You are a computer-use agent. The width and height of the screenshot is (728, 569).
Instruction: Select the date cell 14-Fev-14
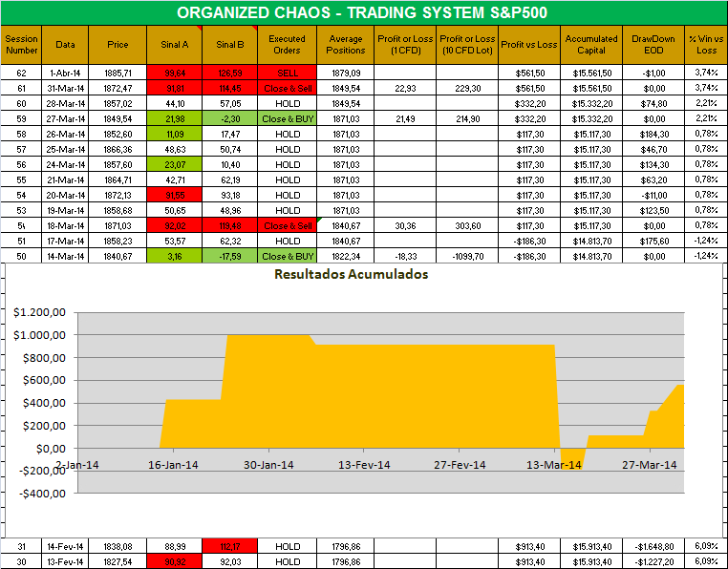(65, 547)
